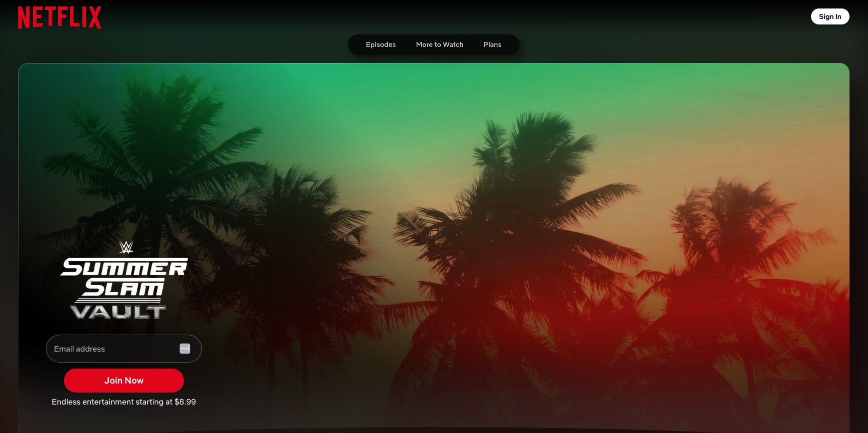Click the red Join Now button
Image resolution: width=868 pixels, height=433 pixels.
[x=124, y=381]
